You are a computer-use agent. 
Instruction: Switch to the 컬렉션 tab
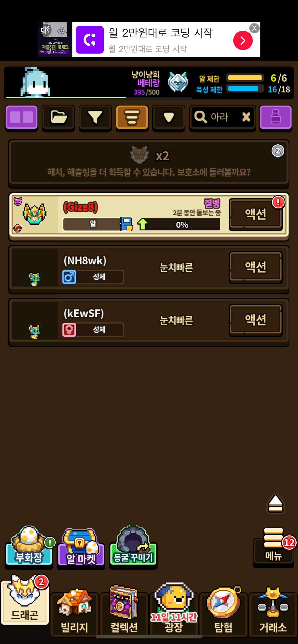(x=124, y=612)
